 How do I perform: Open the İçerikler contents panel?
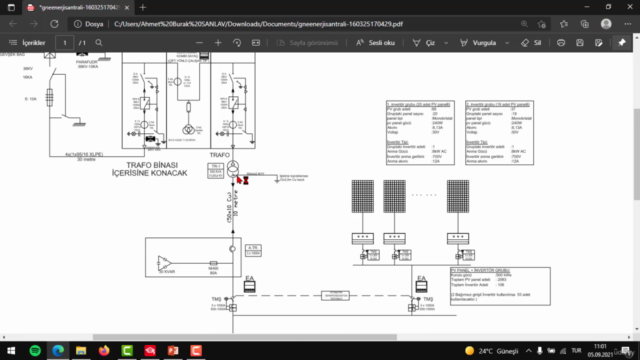click(27, 42)
